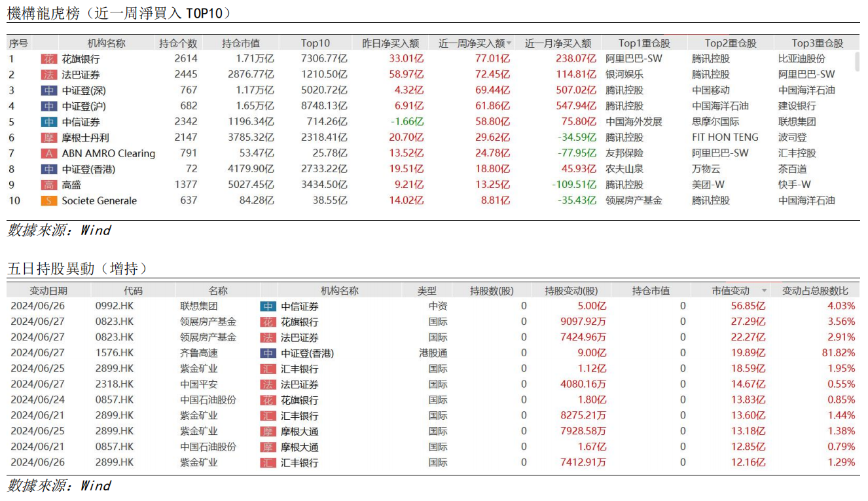868x501 pixels.
Task: Select the 快手-W stock cell
Action: click(x=795, y=185)
